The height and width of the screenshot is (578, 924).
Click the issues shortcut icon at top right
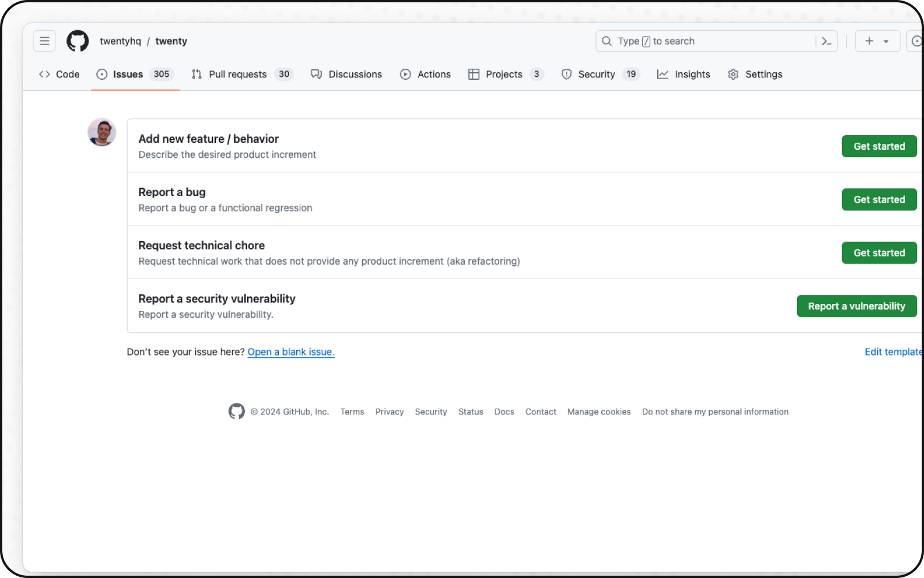pyautogui.click(x=915, y=41)
